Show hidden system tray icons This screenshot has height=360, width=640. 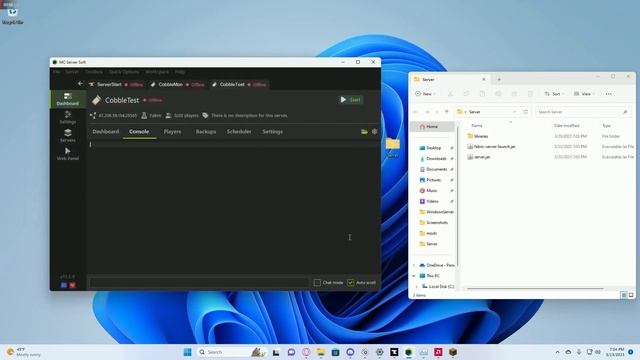click(x=557, y=352)
